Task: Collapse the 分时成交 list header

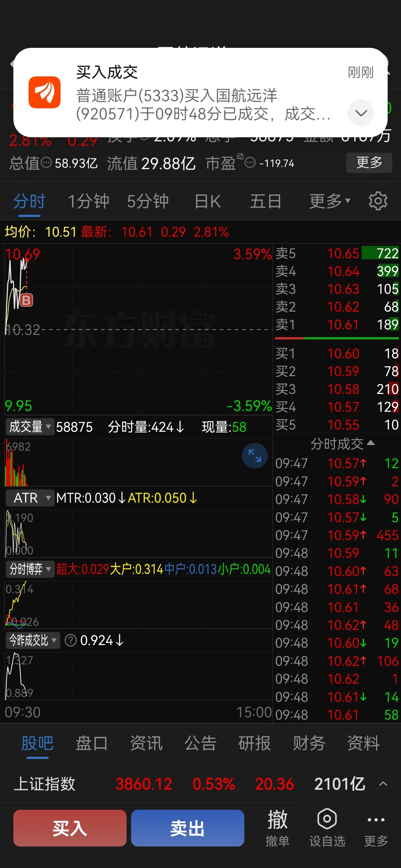Action: pyautogui.click(x=342, y=444)
